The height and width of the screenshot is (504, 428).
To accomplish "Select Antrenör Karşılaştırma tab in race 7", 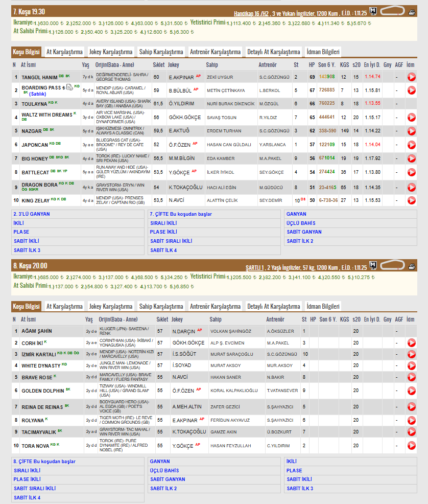I will pos(215,52).
